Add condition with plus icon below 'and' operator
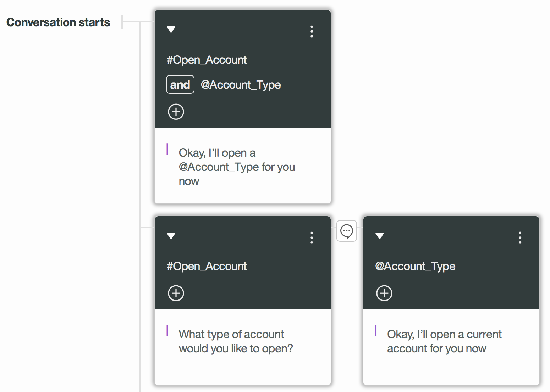The height and width of the screenshot is (392, 550). [x=176, y=112]
